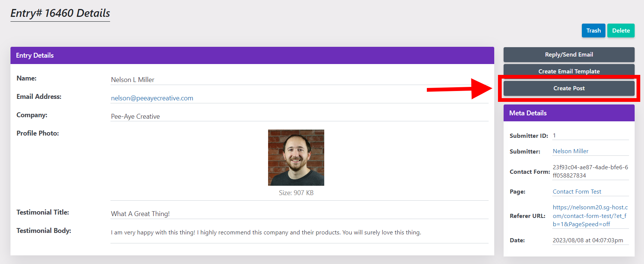Click the Create Post button

click(569, 88)
